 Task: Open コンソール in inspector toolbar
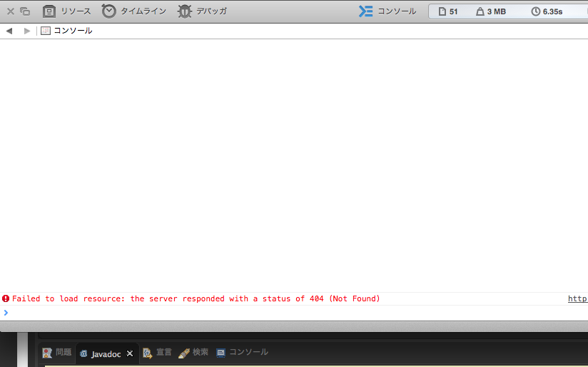(x=397, y=11)
